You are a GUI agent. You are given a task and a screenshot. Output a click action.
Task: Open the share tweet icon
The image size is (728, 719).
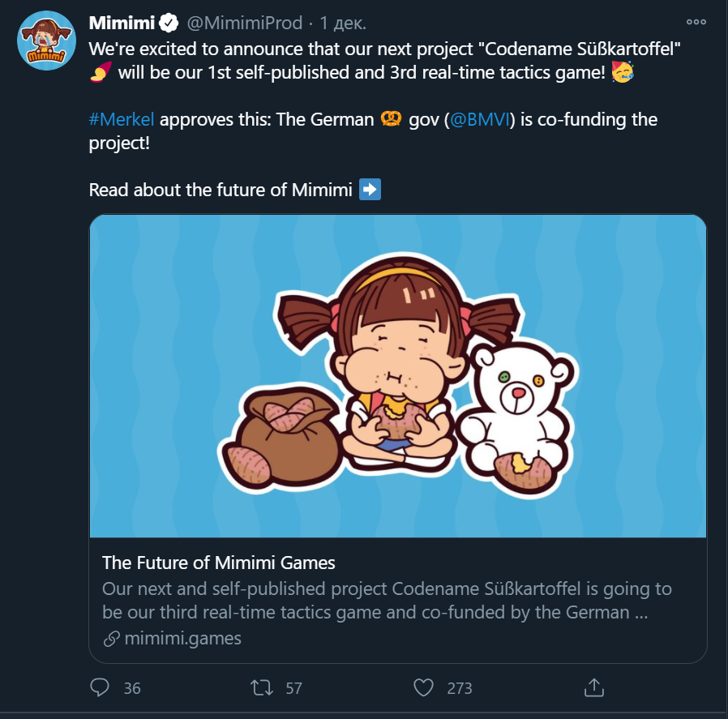(x=594, y=687)
